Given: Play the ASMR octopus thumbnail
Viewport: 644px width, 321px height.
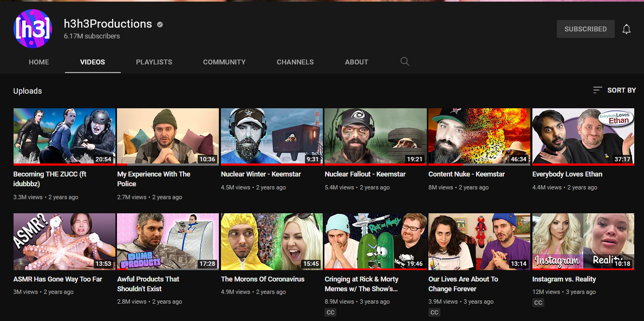Looking at the screenshot, I should 64,241.
